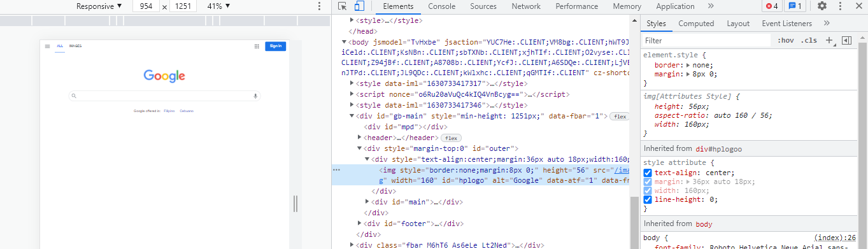The height and width of the screenshot is (249, 868).
Task: Expand the div id footer node
Action: coord(360,224)
